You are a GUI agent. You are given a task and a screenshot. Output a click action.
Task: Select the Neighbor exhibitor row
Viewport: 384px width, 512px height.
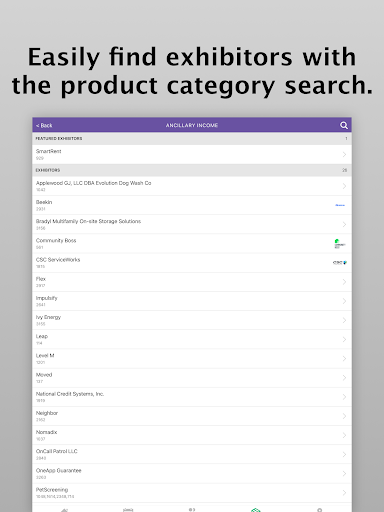pos(192,416)
